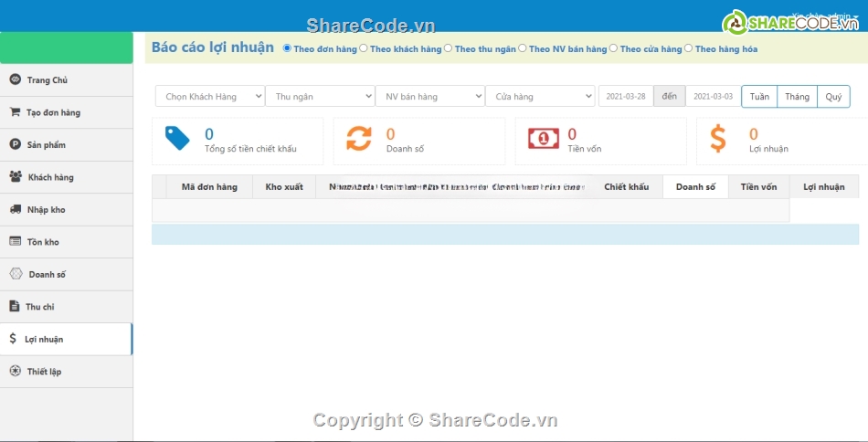Viewport: 868px width, 442px height.
Task: Click the orange dollar Lợi nhuận card icon
Action: click(x=718, y=138)
